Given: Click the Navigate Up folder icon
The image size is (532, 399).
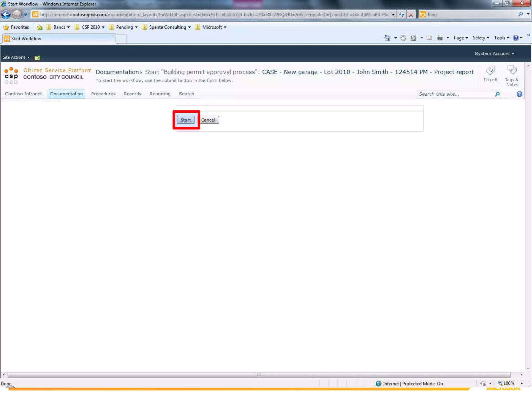Looking at the screenshot, I should pos(37,57).
